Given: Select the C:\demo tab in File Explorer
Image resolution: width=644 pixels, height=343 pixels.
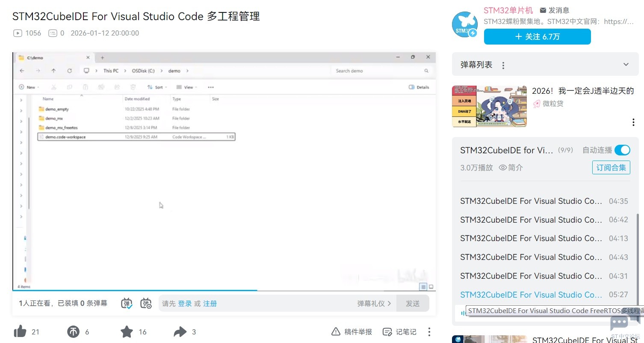Looking at the screenshot, I should pyautogui.click(x=54, y=57).
